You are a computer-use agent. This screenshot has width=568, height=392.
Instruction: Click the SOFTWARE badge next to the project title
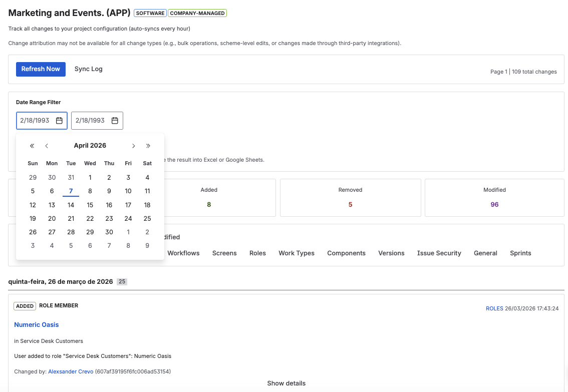(x=150, y=13)
